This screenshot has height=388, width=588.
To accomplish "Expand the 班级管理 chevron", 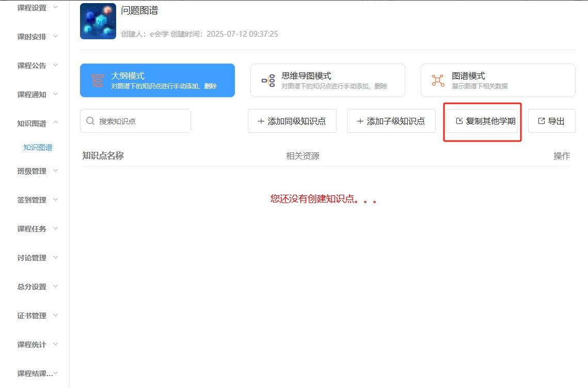I will pyautogui.click(x=56, y=171).
